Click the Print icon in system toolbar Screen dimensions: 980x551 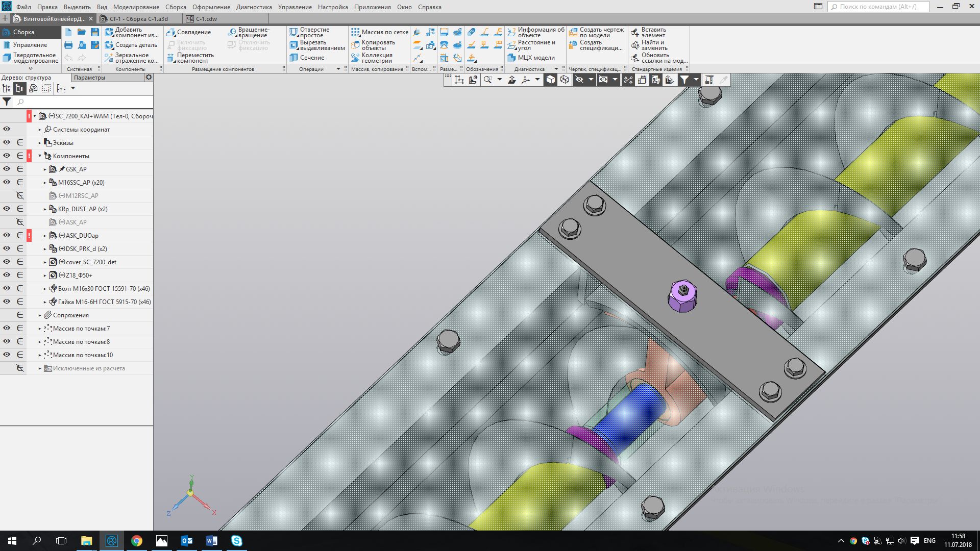[x=68, y=45]
